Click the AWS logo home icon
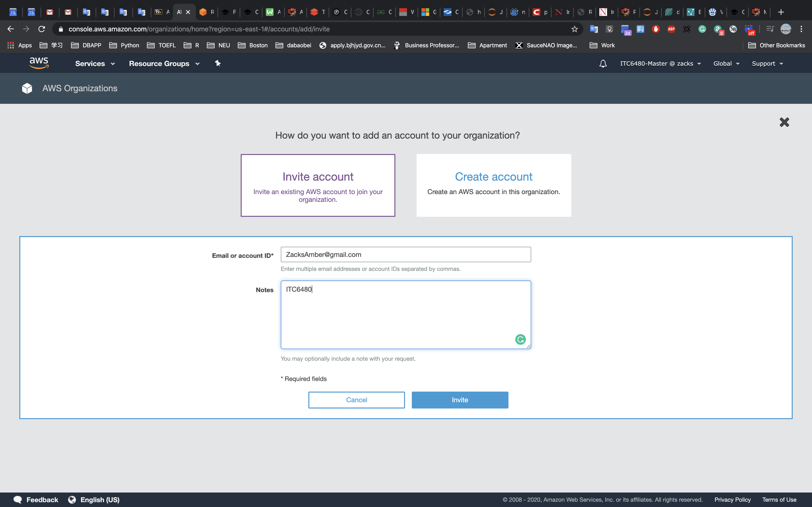The width and height of the screenshot is (812, 507). [39, 63]
